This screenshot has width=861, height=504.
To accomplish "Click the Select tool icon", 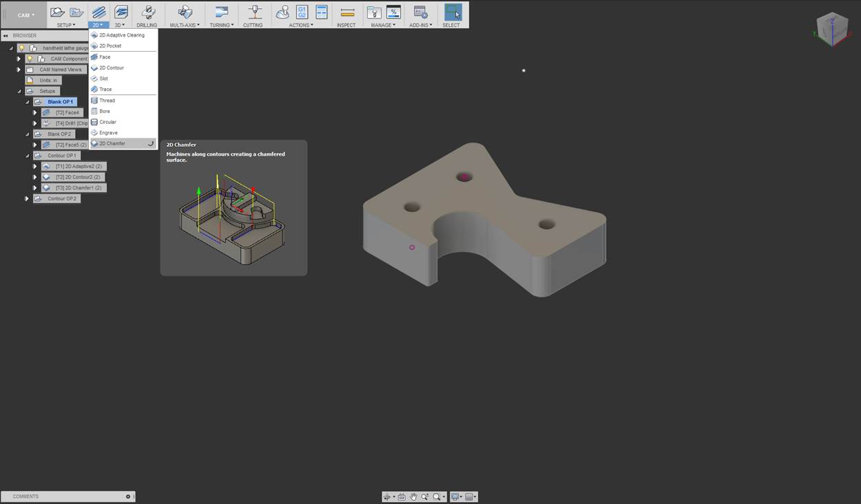I will point(452,12).
